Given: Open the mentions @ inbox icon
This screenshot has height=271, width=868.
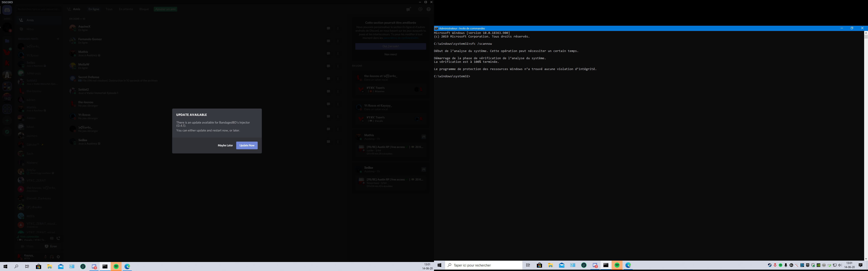Looking at the screenshot, I should (420, 9).
